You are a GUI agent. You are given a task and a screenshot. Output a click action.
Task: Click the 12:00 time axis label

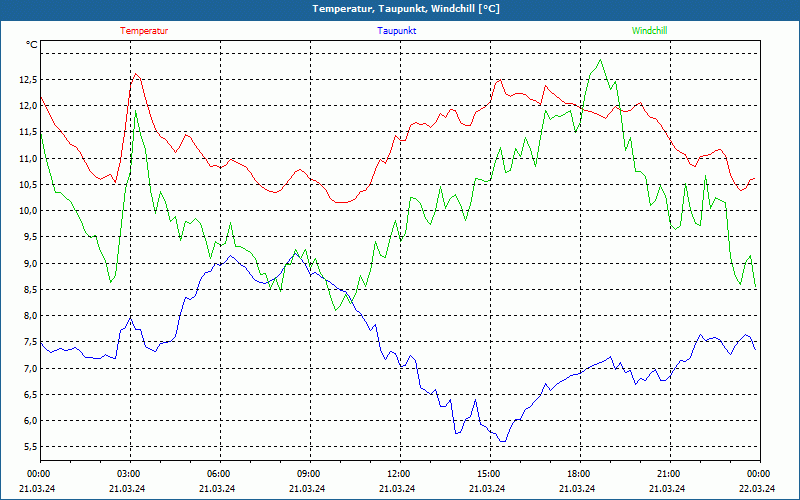398,474
